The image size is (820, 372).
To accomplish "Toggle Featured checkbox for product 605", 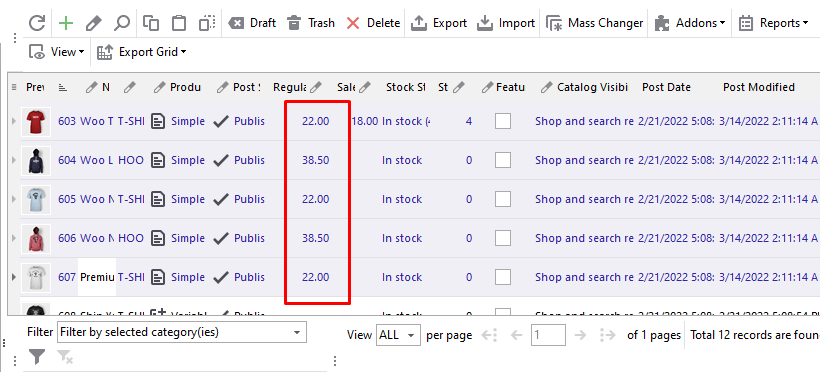I will pyautogui.click(x=503, y=199).
